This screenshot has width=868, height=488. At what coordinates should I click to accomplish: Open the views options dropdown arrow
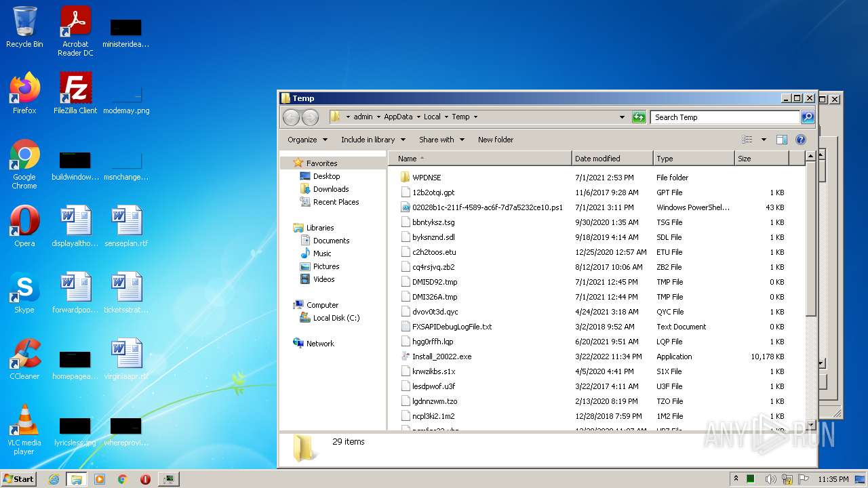[x=763, y=140]
